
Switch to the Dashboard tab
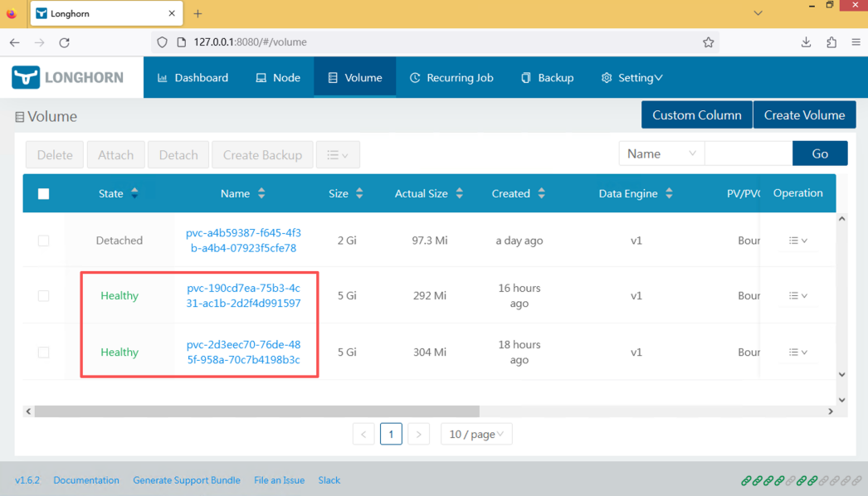[x=193, y=77]
